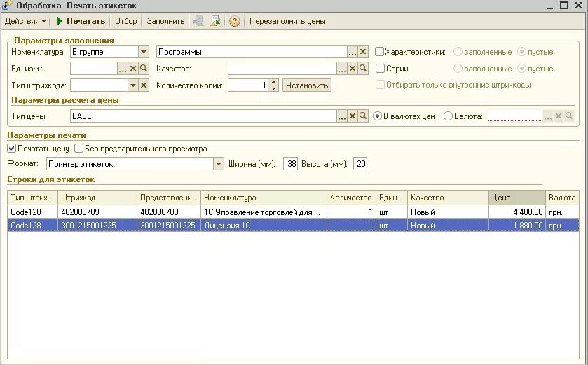Click barcode cell 482000789 in Штрихкод column
The height and width of the screenshot is (365, 588).
coord(97,212)
